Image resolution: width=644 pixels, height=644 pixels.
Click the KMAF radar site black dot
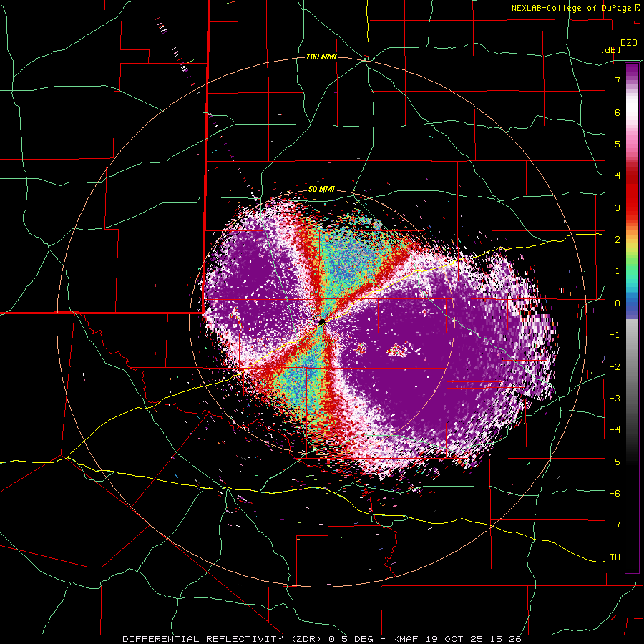(321, 321)
